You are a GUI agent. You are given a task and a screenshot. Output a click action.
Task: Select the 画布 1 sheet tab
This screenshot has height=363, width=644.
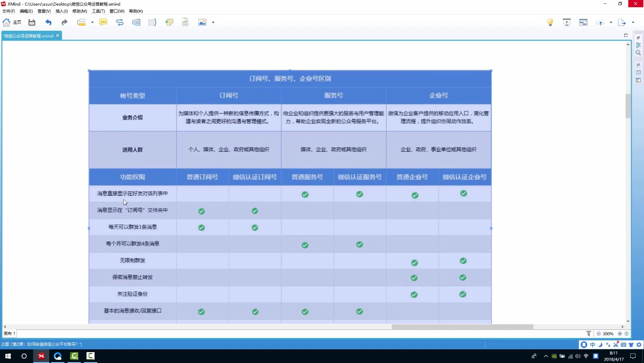coord(9,334)
